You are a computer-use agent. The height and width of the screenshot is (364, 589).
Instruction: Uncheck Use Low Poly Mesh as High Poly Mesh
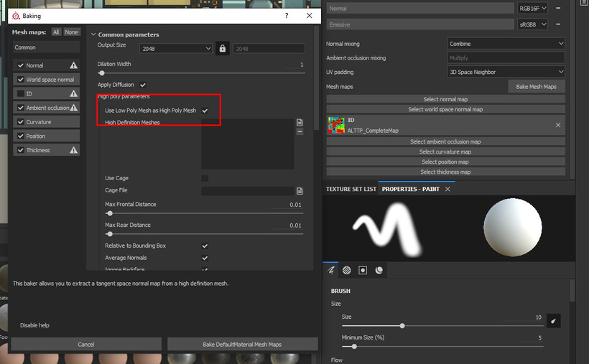pyautogui.click(x=205, y=111)
